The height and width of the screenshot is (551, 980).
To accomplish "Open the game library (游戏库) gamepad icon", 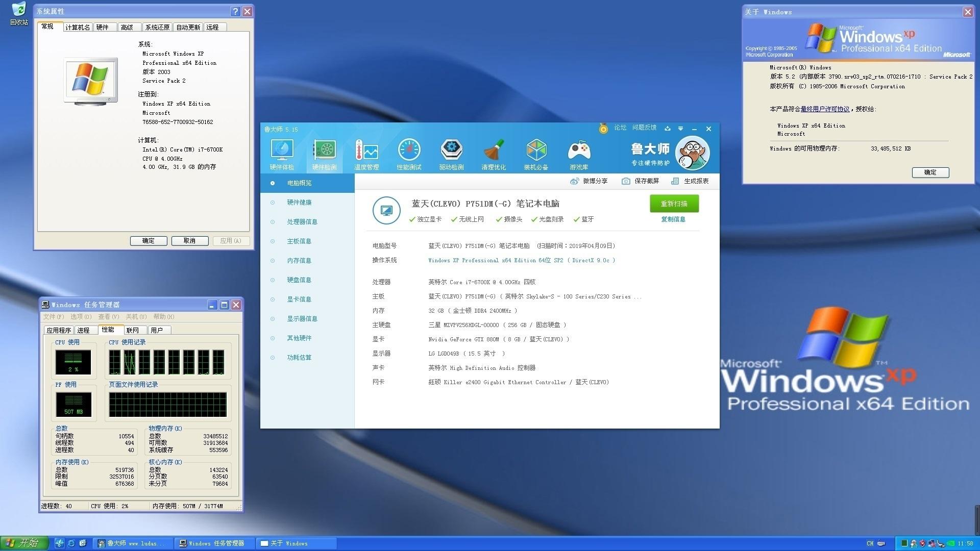I will click(579, 150).
